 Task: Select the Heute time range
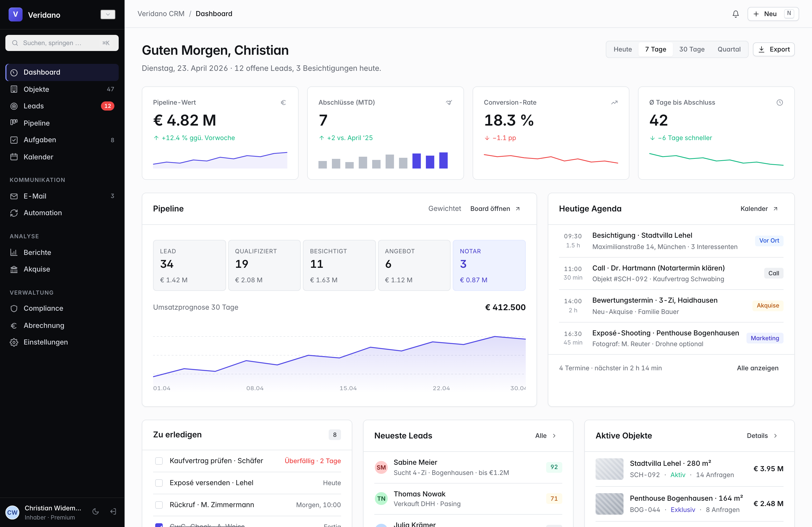[x=623, y=49]
